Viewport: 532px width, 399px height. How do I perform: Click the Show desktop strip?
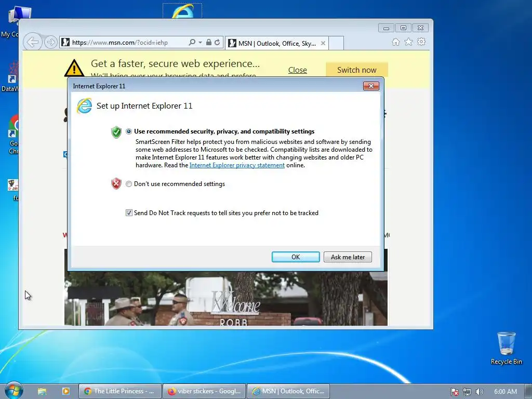528,391
